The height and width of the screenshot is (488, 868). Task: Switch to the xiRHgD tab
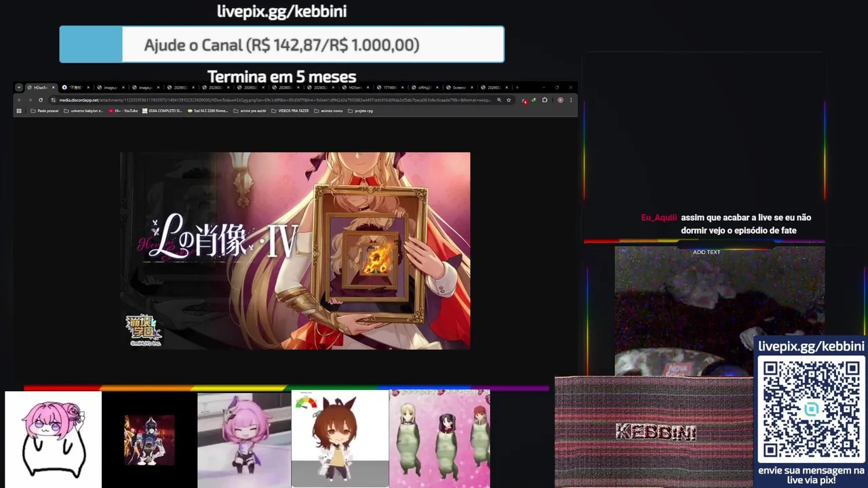click(425, 87)
